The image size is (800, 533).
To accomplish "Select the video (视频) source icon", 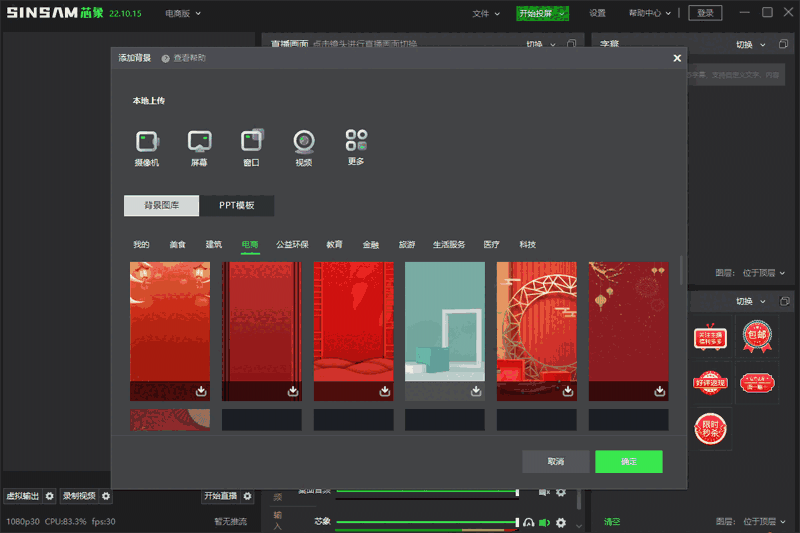I will click(x=304, y=142).
